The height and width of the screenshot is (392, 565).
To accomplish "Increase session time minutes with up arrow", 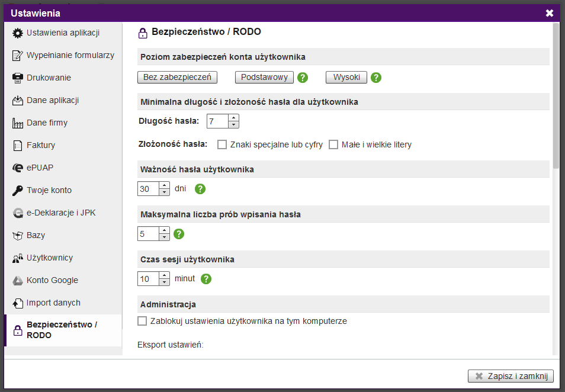I will 164,275.
